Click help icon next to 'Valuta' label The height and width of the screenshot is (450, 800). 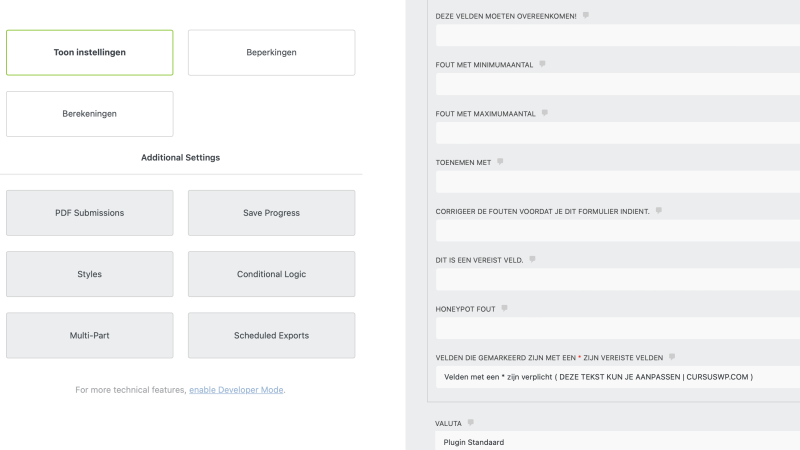[x=470, y=423]
